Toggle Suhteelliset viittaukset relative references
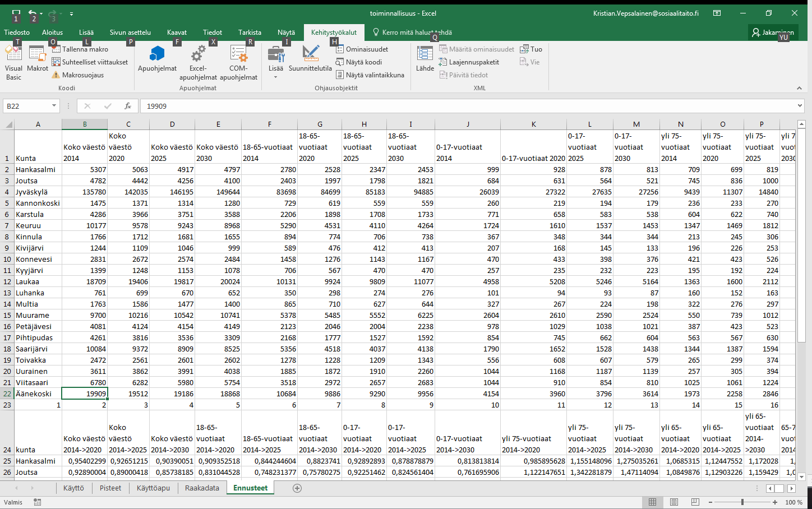 [90, 62]
